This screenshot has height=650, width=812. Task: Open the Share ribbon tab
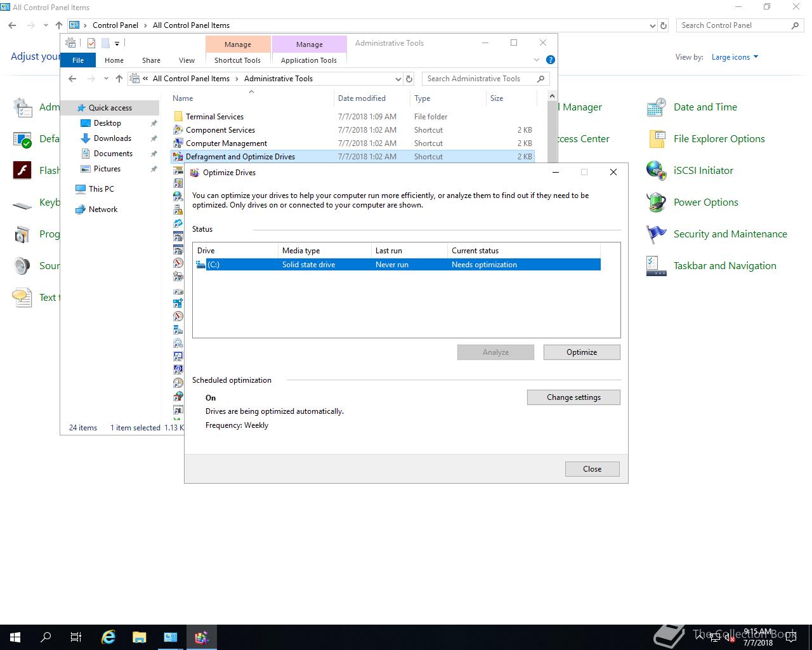click(x=151, y=60)
